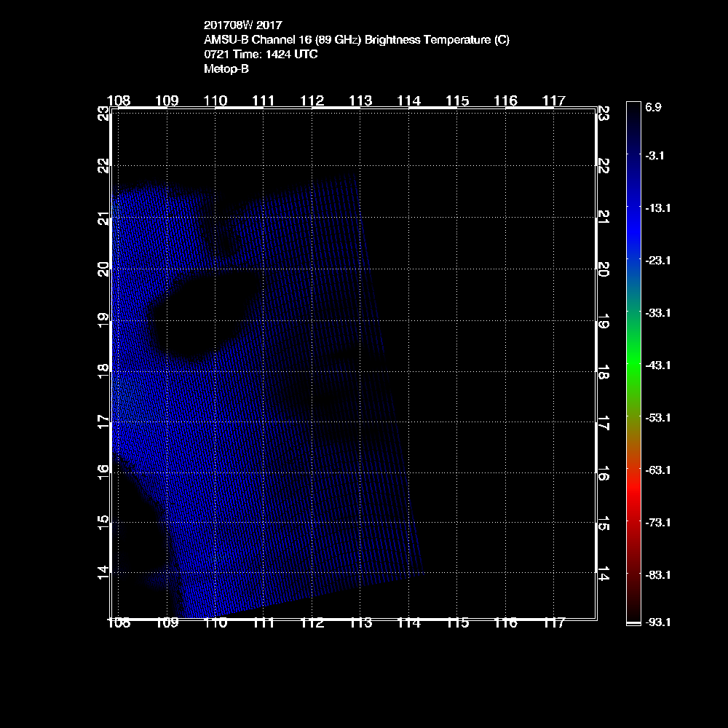The height and width of the screenshot is (728, 728).
Task: Click the "0721 Time: 1424 UTC" timestamp
Action: point(261,55)
